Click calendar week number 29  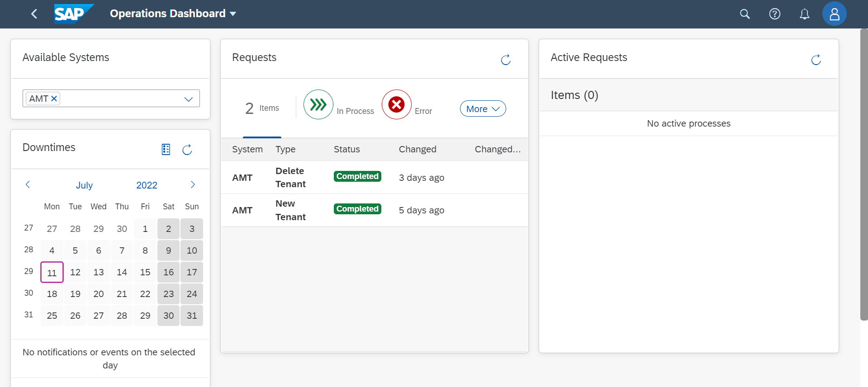pos(28,271)
